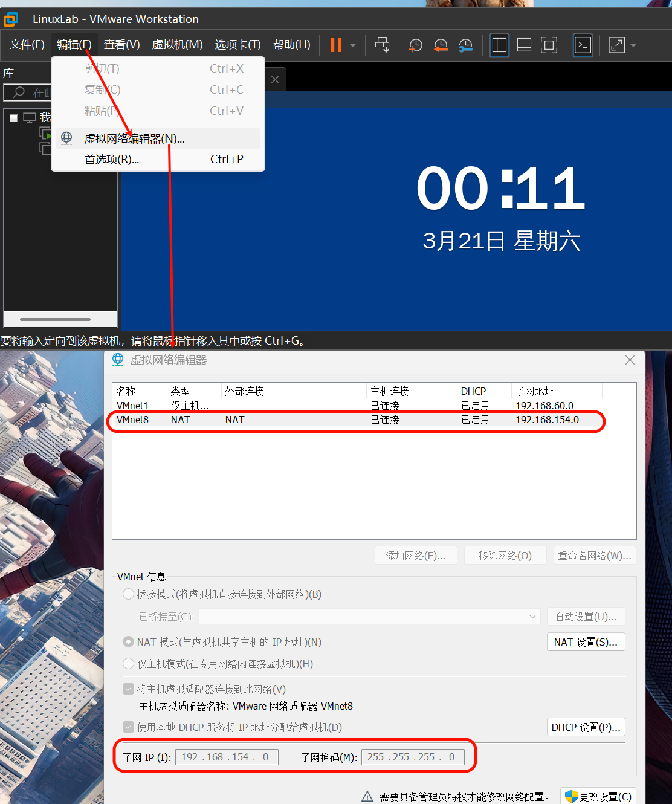Image resolution: width=672 pixels, height=804 pixels.
Task: Open the 已桥接至(G) dropdown
Action: click(x=370, y=617)
